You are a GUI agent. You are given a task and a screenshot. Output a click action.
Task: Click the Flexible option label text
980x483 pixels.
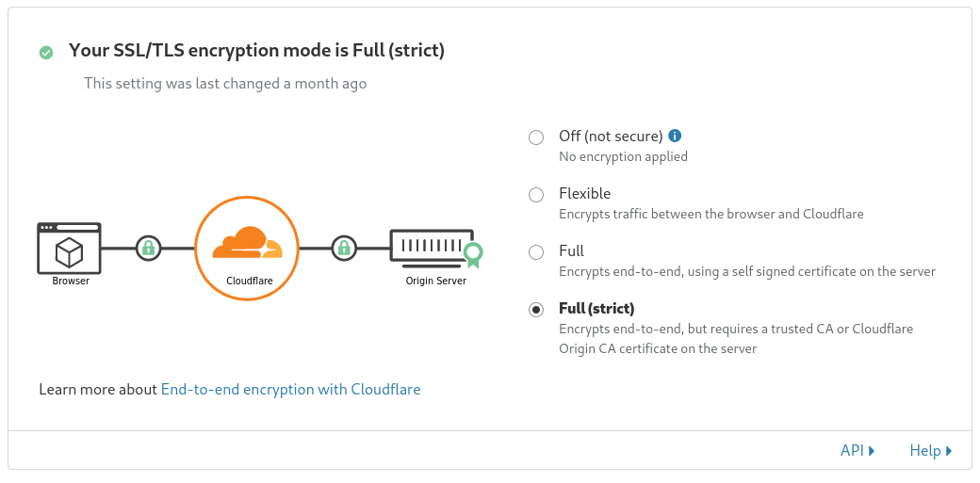click(585, 194)
